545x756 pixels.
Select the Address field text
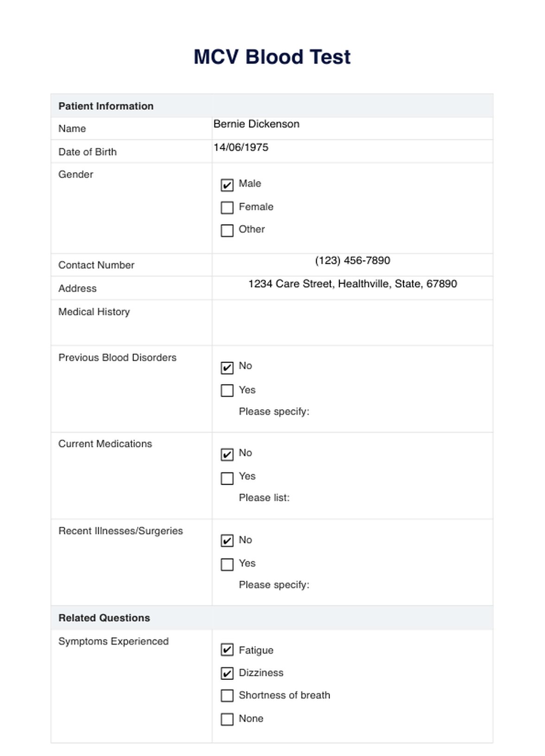coord(352,284)
